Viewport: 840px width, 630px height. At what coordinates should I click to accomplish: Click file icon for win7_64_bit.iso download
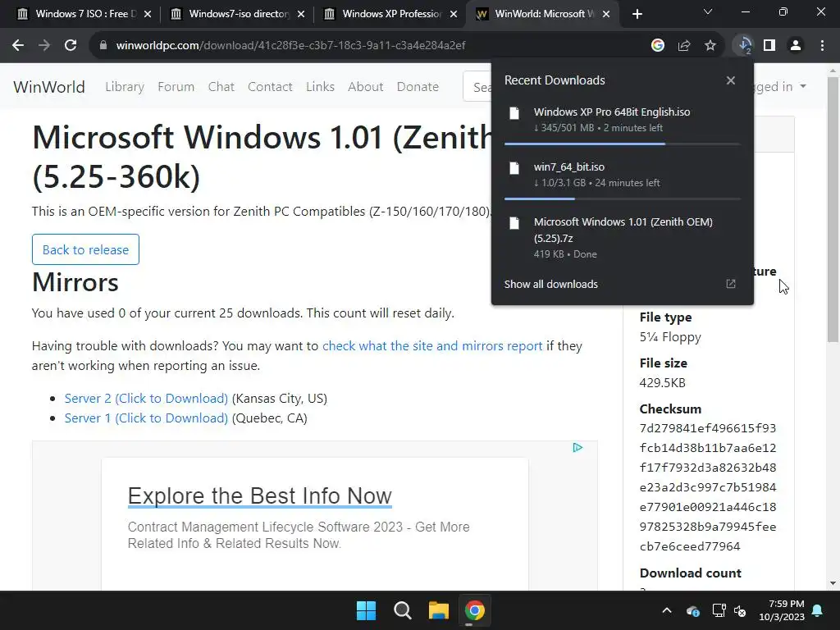click(x=514, y=168)
